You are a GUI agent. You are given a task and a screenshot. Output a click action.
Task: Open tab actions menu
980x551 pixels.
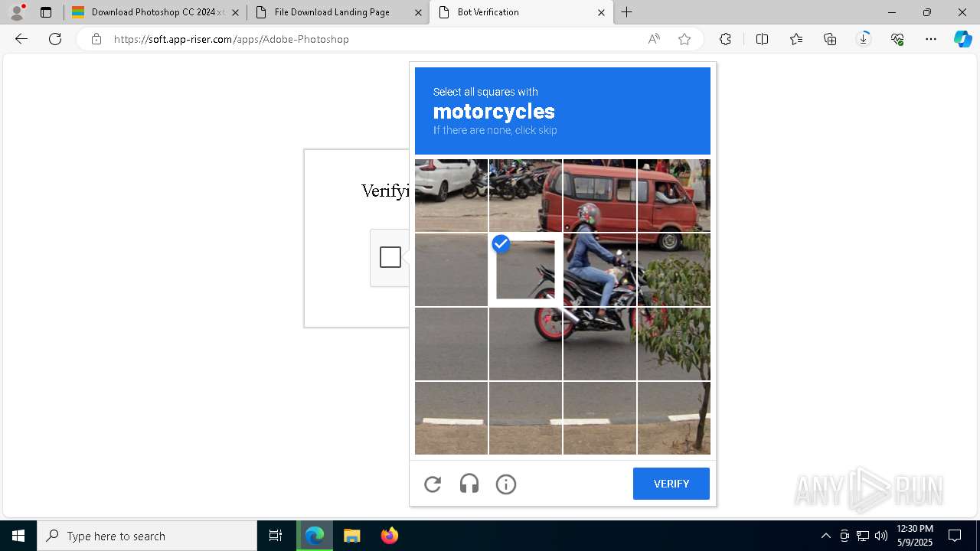[46, 12]
